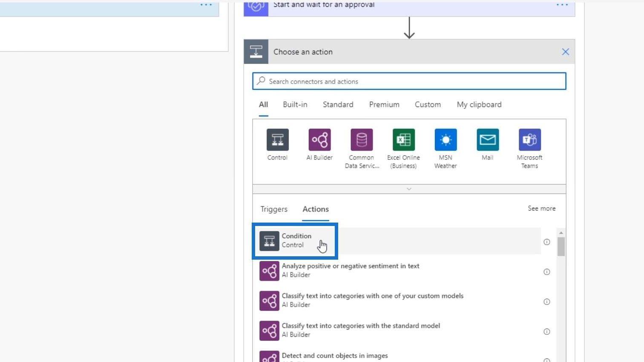Click the Choose an action title

click(303, 52)
